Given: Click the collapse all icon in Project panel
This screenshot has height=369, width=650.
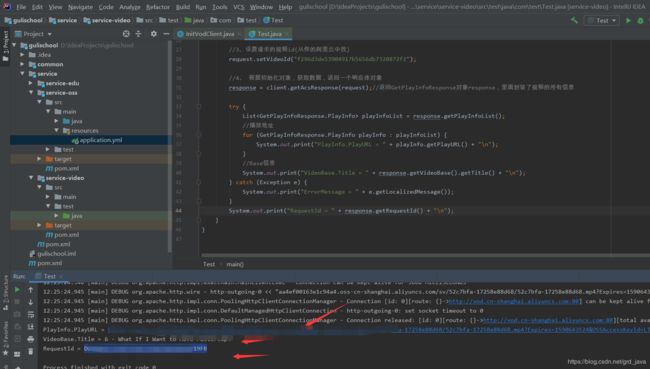Looking at the screenshot, I should (138, 34).
